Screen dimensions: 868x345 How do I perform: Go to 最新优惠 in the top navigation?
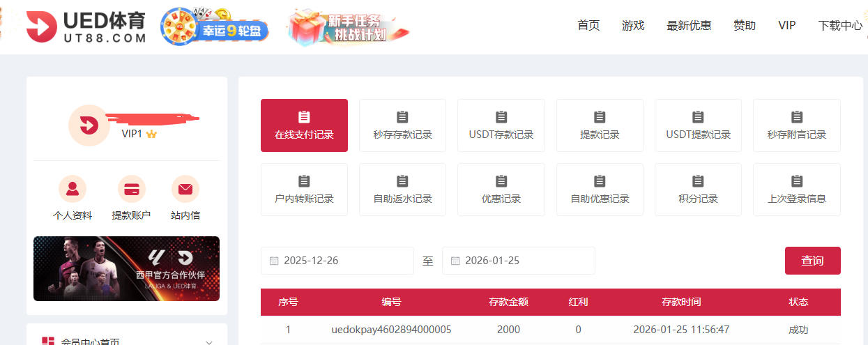tap(689, 26)
